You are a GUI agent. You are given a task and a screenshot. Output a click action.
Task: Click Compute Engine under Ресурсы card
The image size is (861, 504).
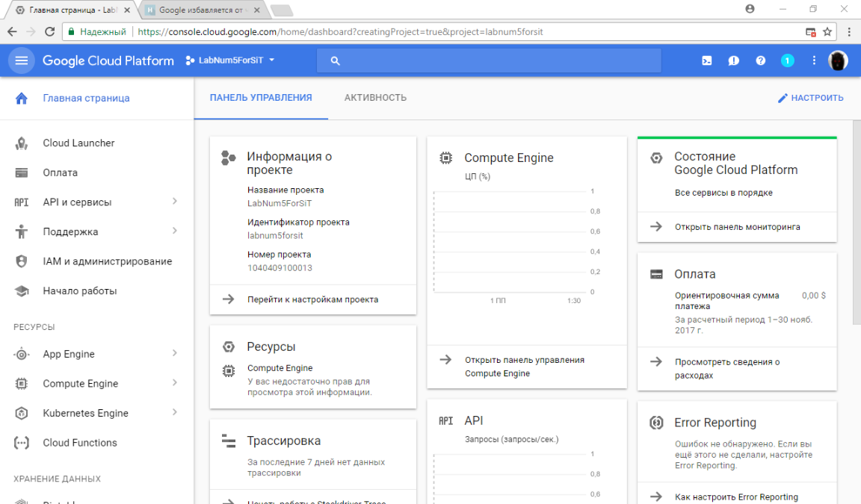click(x=280, y=368)
